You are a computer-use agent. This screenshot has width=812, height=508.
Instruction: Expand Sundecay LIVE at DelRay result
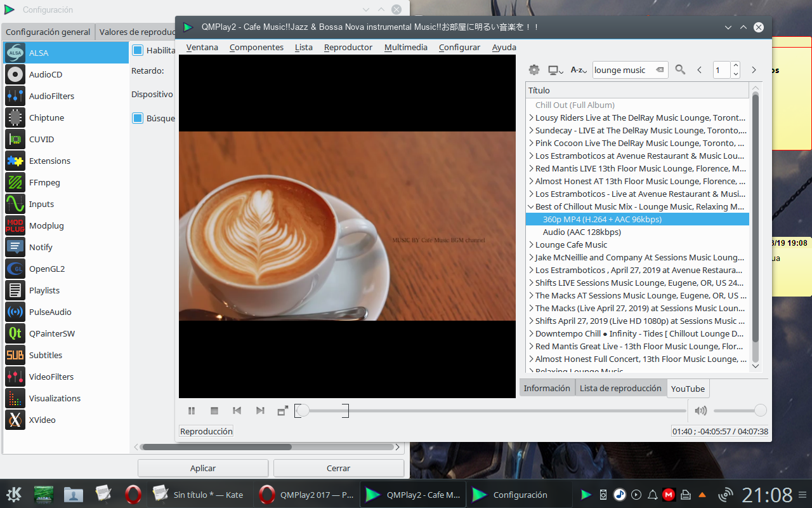[x=531, y=130]
